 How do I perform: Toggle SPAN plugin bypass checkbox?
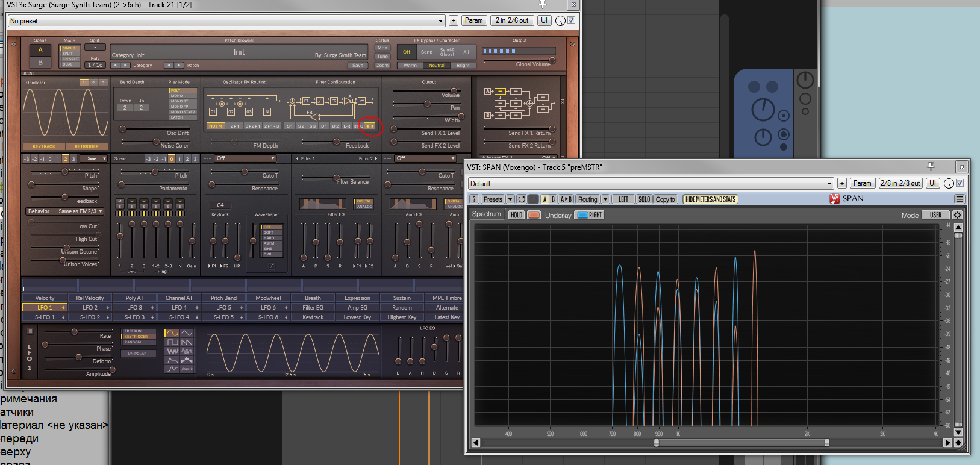point(960,183)
